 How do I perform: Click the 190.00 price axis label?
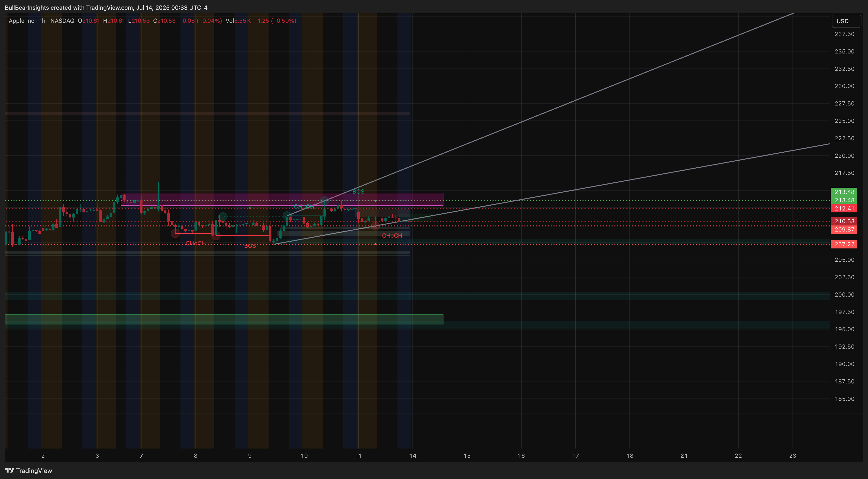pos(844,364)
